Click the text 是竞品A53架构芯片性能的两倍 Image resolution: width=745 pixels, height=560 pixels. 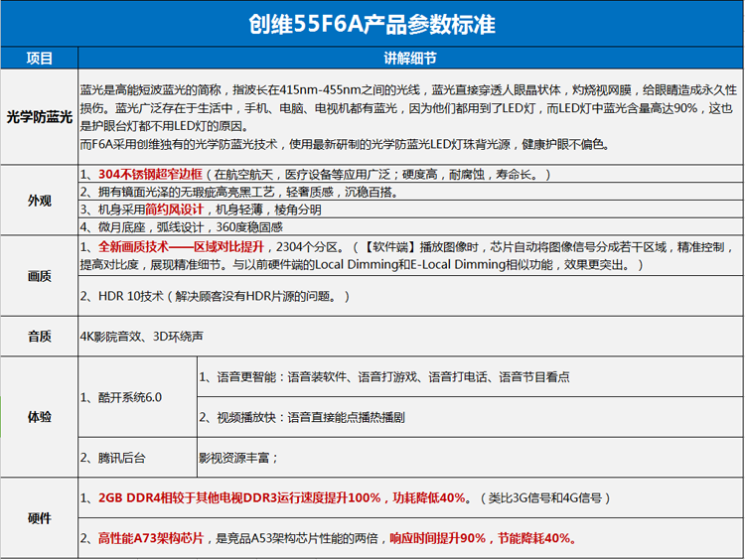(297, 538)
